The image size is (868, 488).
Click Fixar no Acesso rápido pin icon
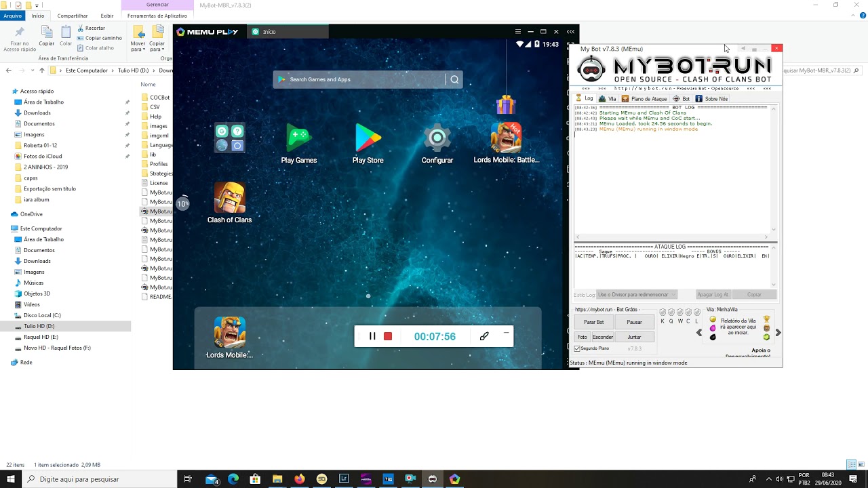click(x=20, y=39)
